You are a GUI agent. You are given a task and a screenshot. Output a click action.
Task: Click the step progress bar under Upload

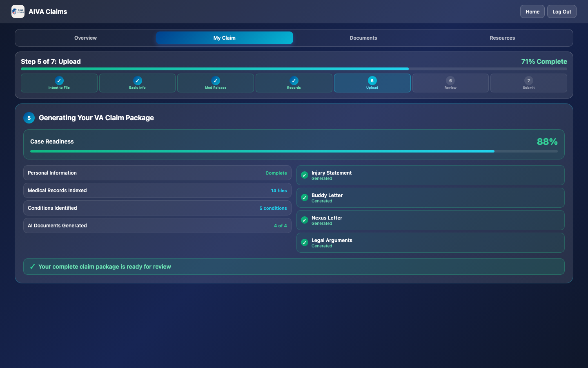click(294, 69)
